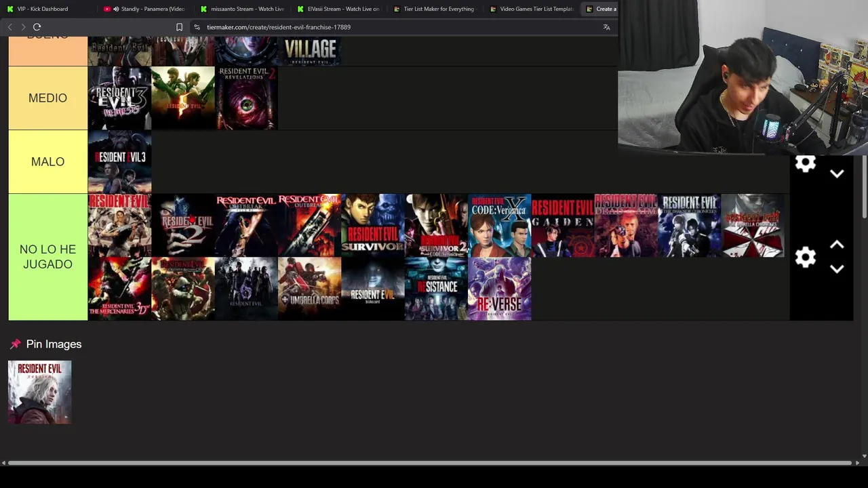Viewport: 868px width, 488px height.
Task: Mute the Standly tab via speaker icon
Action: [116, 9]
